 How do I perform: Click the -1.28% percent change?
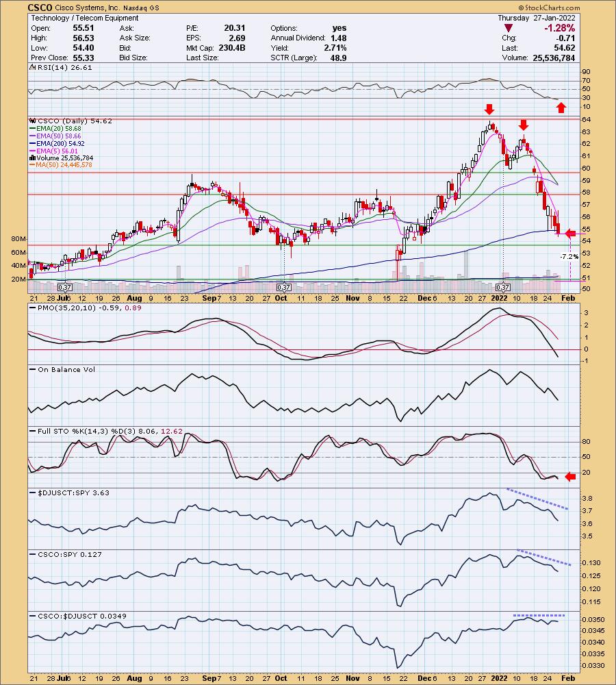pos(559,28)
